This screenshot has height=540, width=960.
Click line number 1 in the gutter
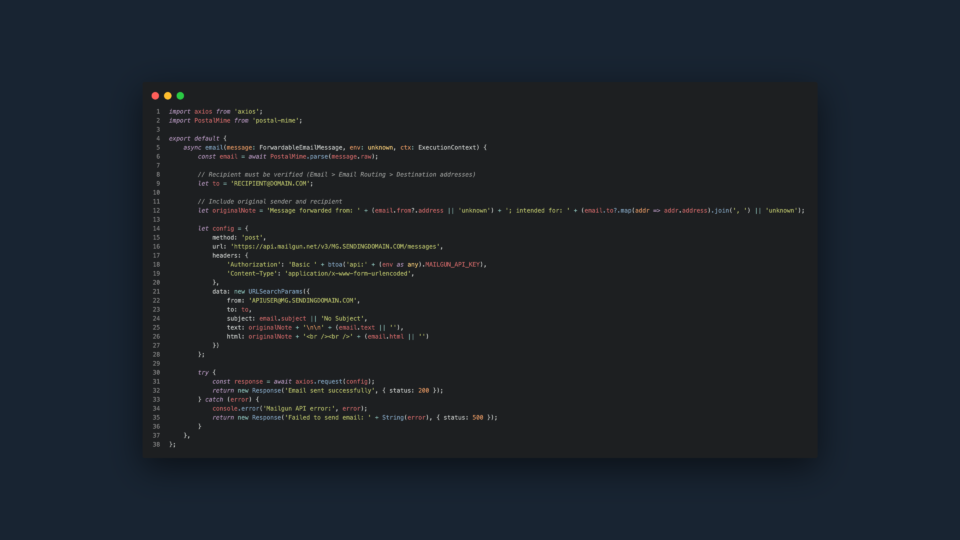(158, 111)
